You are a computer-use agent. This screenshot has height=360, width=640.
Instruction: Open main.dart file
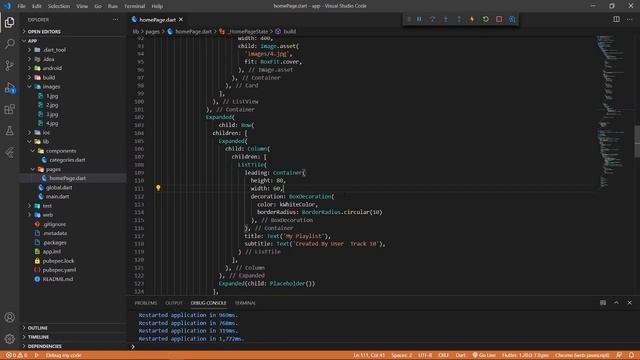coord(58,197)
